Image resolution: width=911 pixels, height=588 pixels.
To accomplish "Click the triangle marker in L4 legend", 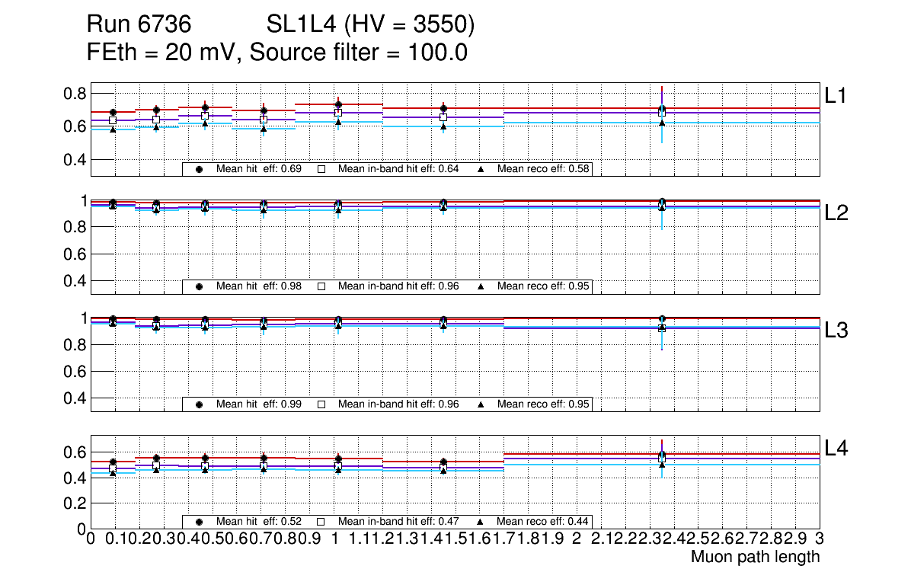I will pyautogui.click(x=481, y=522).
